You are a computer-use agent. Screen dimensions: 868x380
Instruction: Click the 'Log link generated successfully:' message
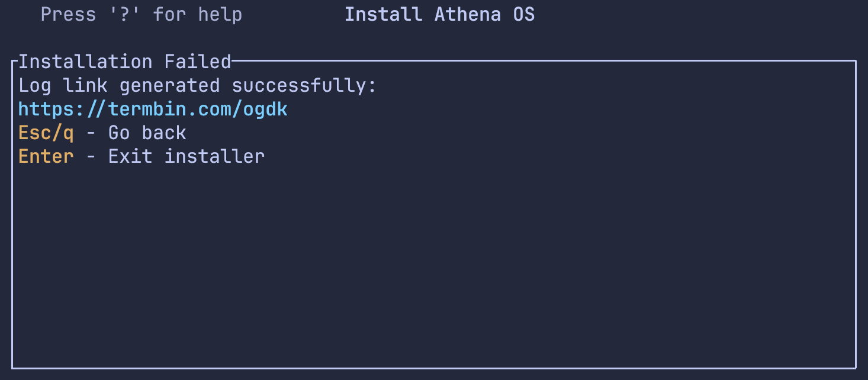pos(198,86)
